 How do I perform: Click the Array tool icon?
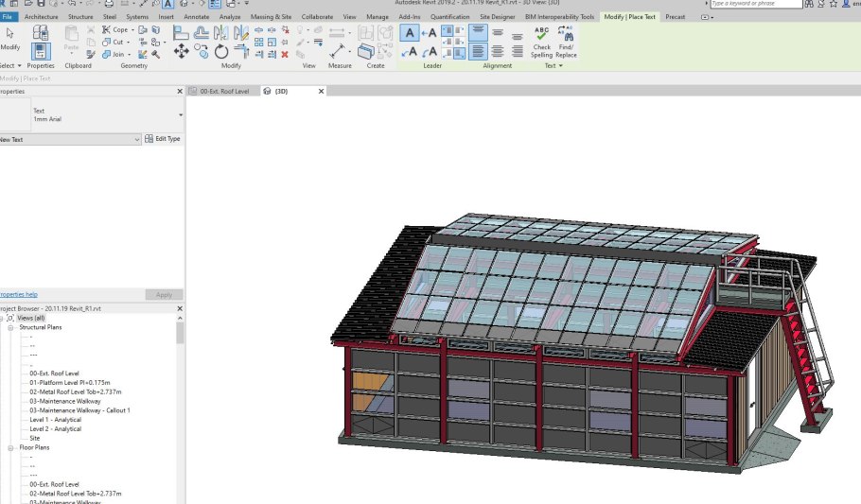pos(258,42)
